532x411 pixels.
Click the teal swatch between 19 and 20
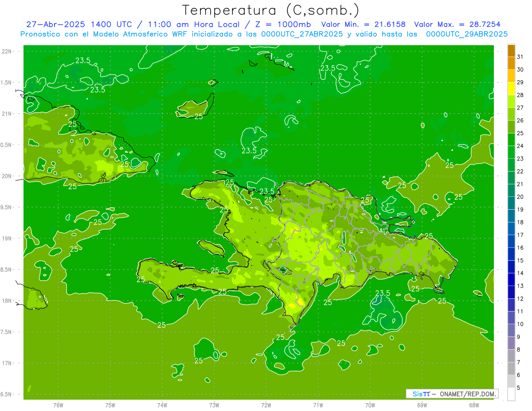pyautogui.click(x=511, y=203)
